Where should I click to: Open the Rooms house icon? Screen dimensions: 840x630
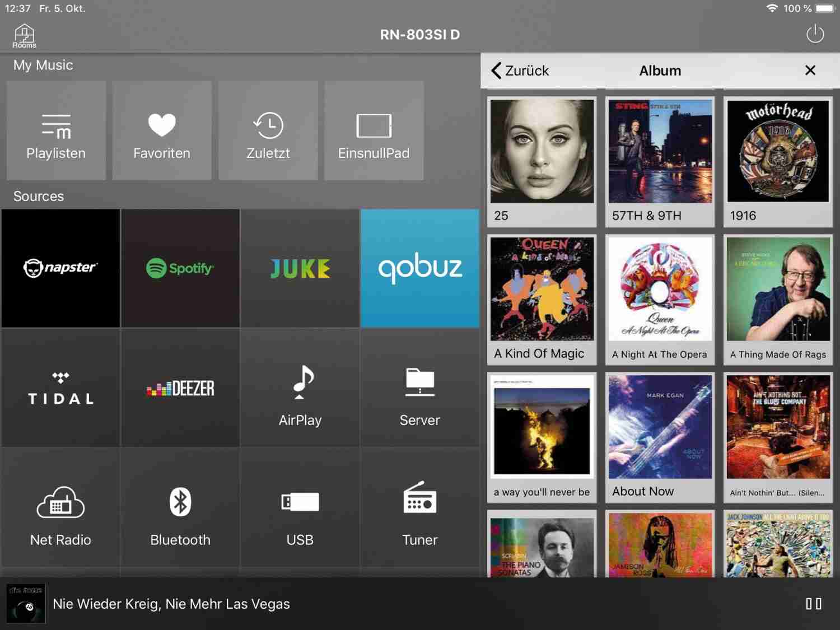[x=24, y=36]
